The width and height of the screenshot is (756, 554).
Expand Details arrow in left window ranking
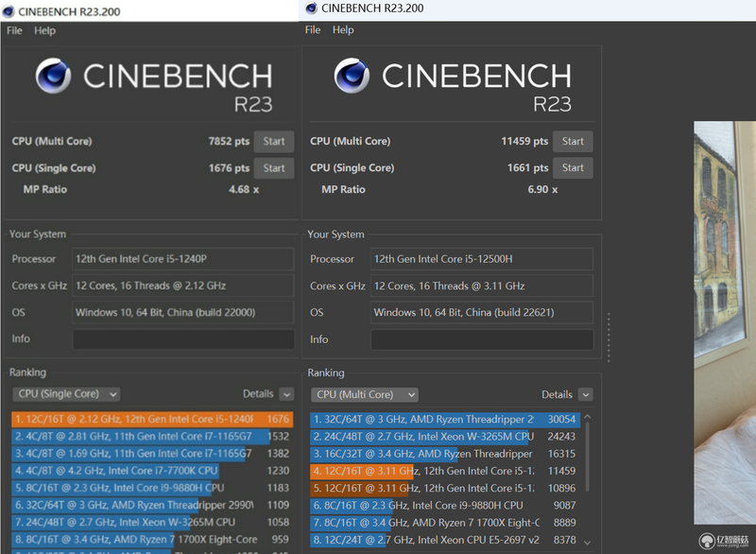(286, 394)
